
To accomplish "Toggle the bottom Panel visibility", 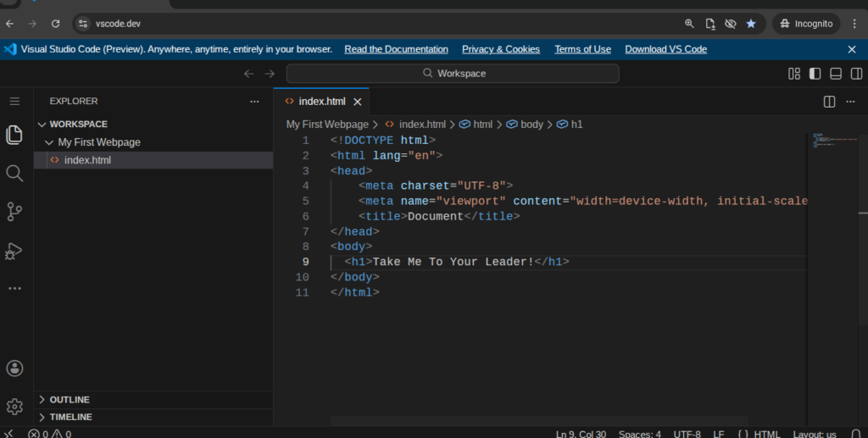I will (x=835, y=74).
